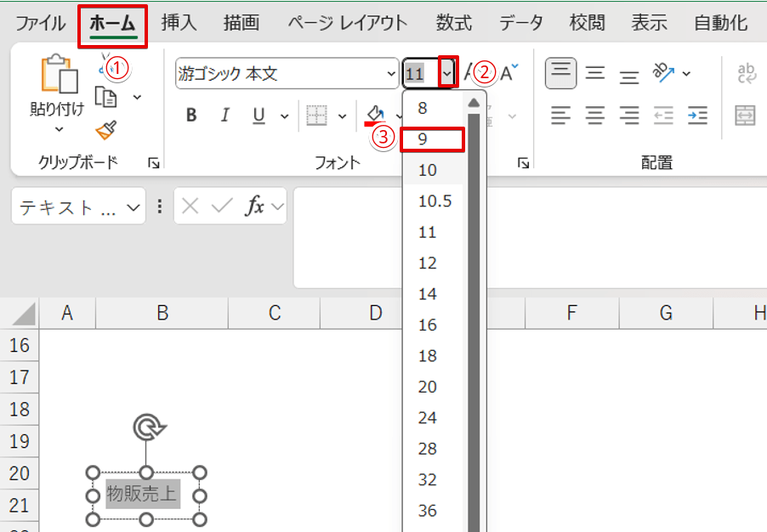Toggle underline formatting with U button
Screen dimensions: 767x532
coord(259,116)
